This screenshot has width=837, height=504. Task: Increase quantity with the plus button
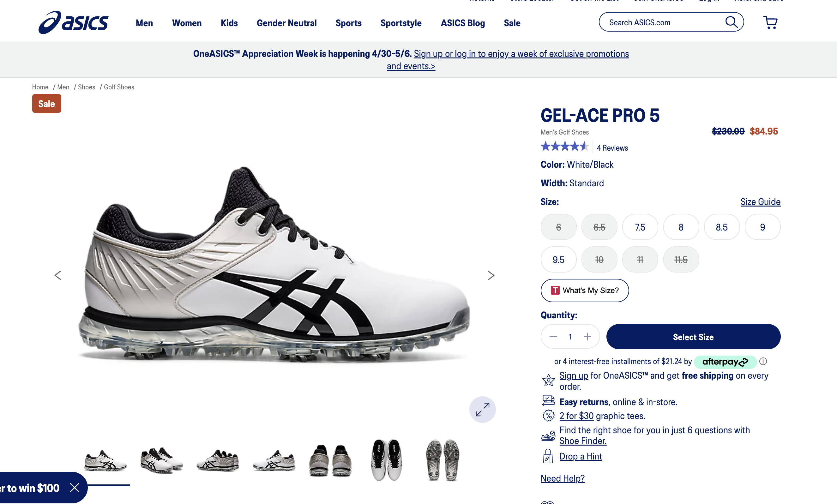click(587, 337)
